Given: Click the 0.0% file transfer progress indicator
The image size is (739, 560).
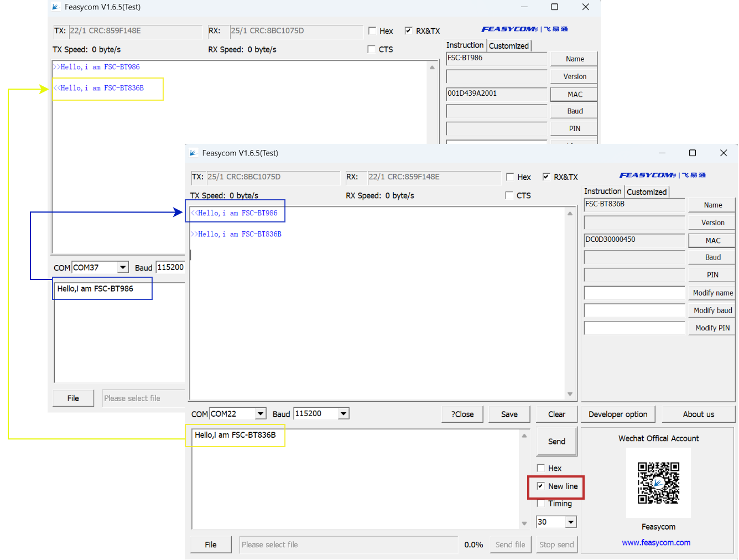Looking at the screenshot, I should pos(473,545).
